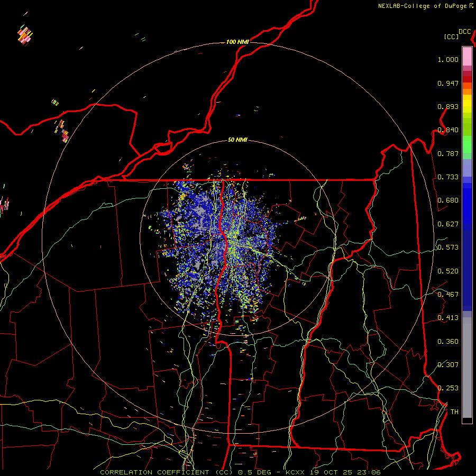Image resolution: width=476 pixels, height=476 pixels.
Task: Click the 0.253 color scale value
Action: pos(448,388)
